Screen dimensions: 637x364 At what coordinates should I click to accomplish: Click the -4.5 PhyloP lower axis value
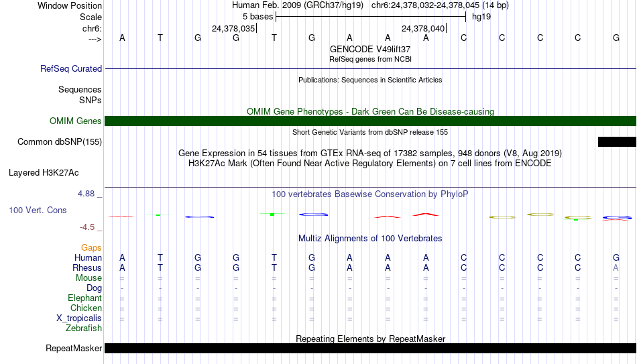click(x=87, y=227)
